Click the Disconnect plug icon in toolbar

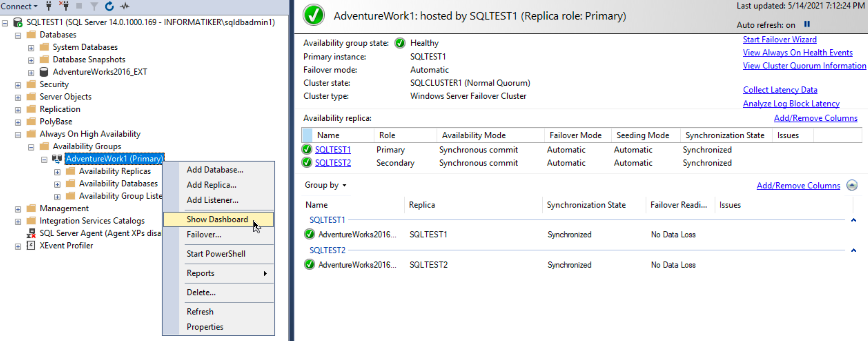(x=64, y=6)
